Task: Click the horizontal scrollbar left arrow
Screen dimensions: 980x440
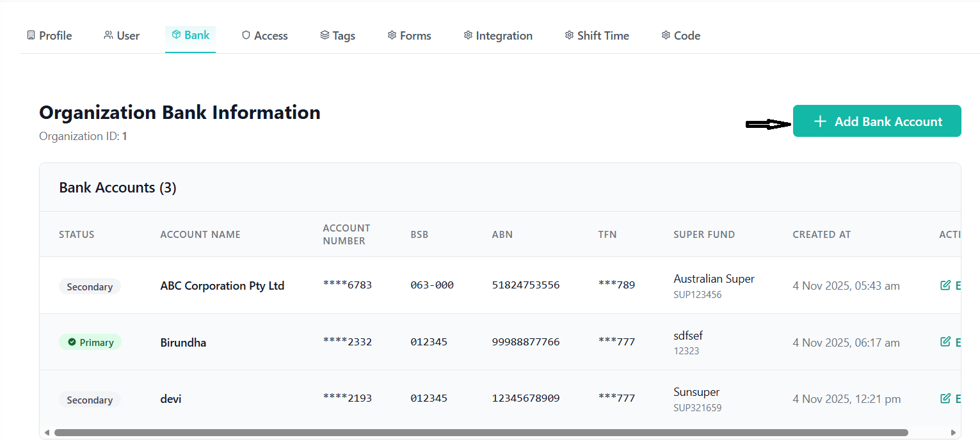Action: pyautogui.click(x=47, y=432)
